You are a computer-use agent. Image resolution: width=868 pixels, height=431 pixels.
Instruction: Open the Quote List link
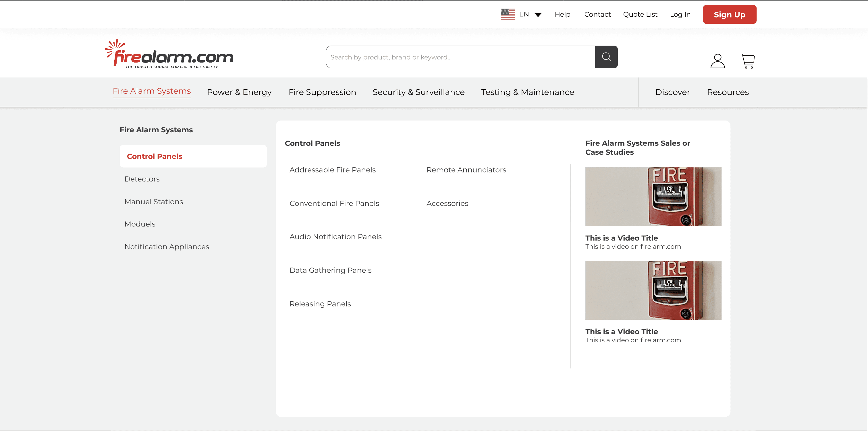pos(640,14)
